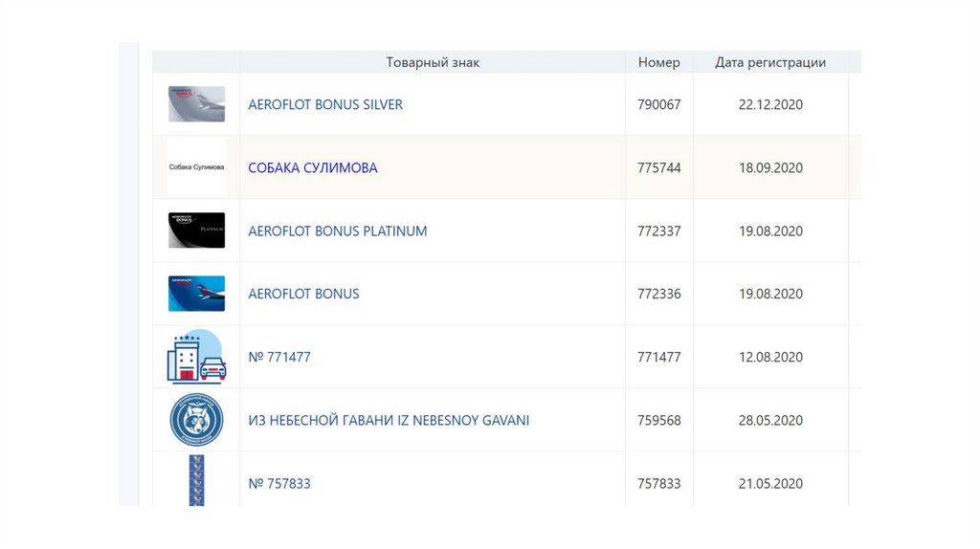Viewport: 980px width, 549px height.
Task: Click the round blue dog emblem logo
Action: 196,420
